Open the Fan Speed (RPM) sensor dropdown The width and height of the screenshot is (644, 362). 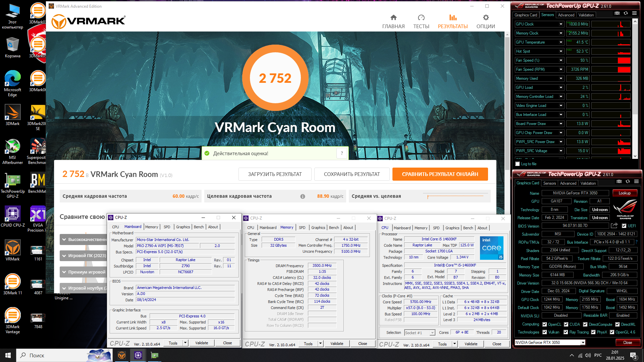[x=561, y=69]
